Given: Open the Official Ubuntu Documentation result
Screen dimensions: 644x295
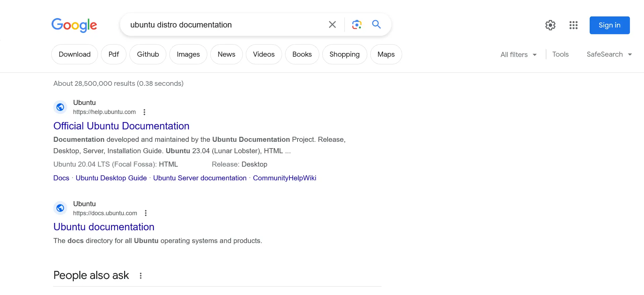Looking at the screenshot, I should (121, 126).
